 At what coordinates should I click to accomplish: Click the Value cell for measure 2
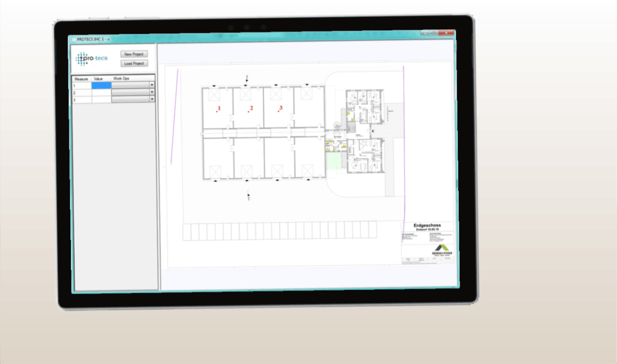pyautogui.click(x=101, y=93)
